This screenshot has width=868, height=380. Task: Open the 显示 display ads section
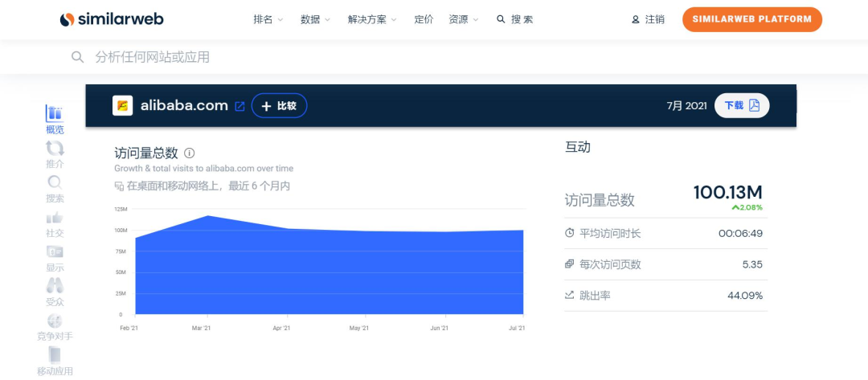coord(55,258)
